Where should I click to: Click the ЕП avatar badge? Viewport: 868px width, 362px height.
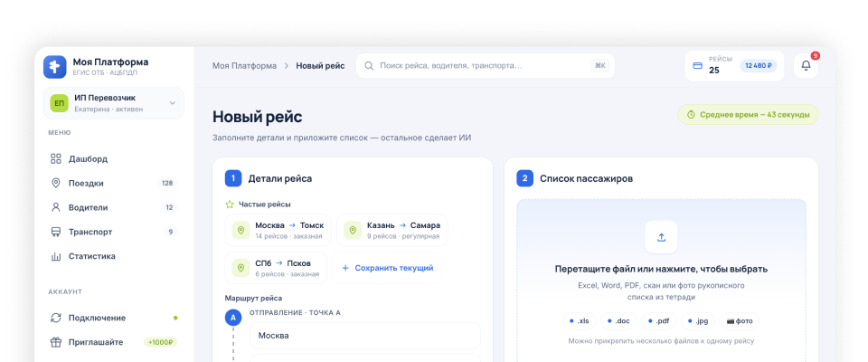point(60,103)
